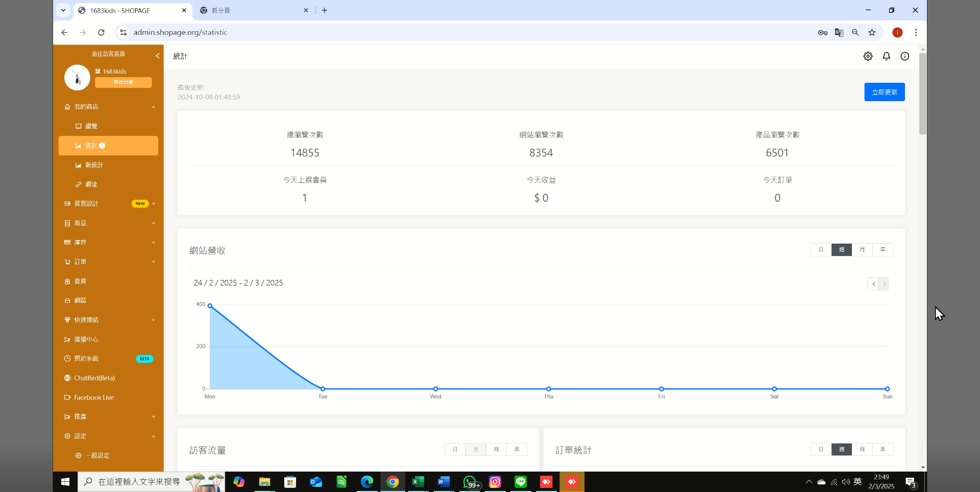Select 週 range in 網站營收 chart
The image size is (980, 492).
pyautogui.click(x=842, y=250)
